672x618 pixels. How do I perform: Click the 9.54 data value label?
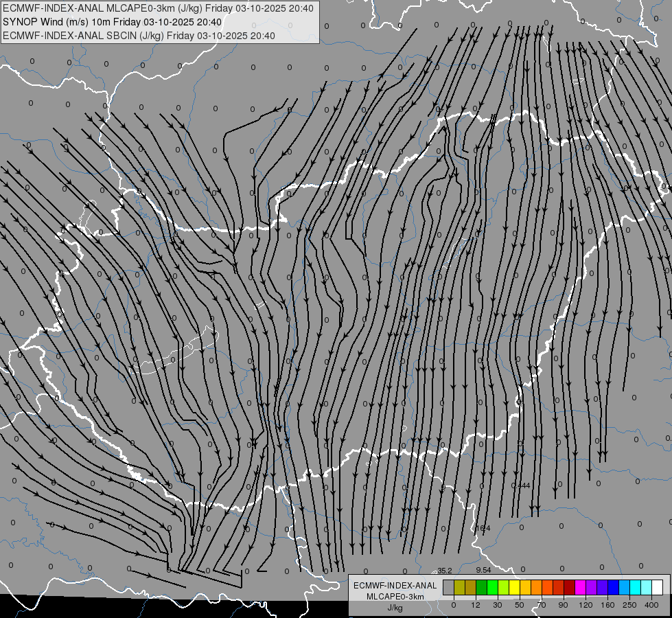click(x=483, y=570)
